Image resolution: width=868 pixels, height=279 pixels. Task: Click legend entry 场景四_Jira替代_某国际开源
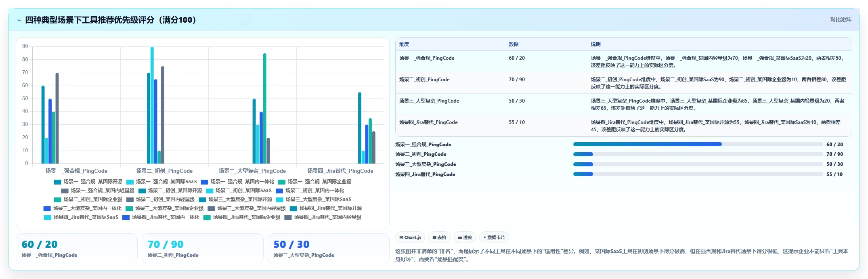(326, 208)
